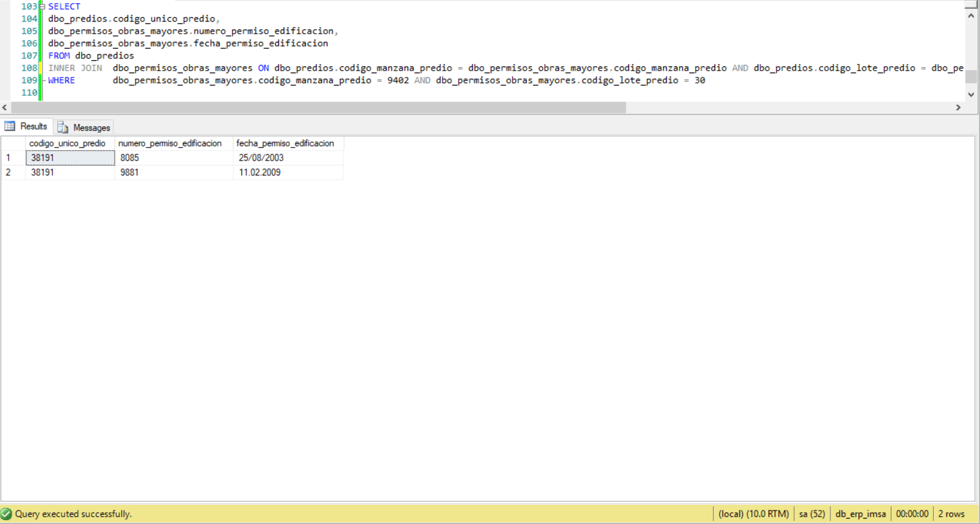980x524 pixels.
Task: Click 00:00:00 elapsed time in status bar
Action: pyautogui.click(x=912, y=514)
